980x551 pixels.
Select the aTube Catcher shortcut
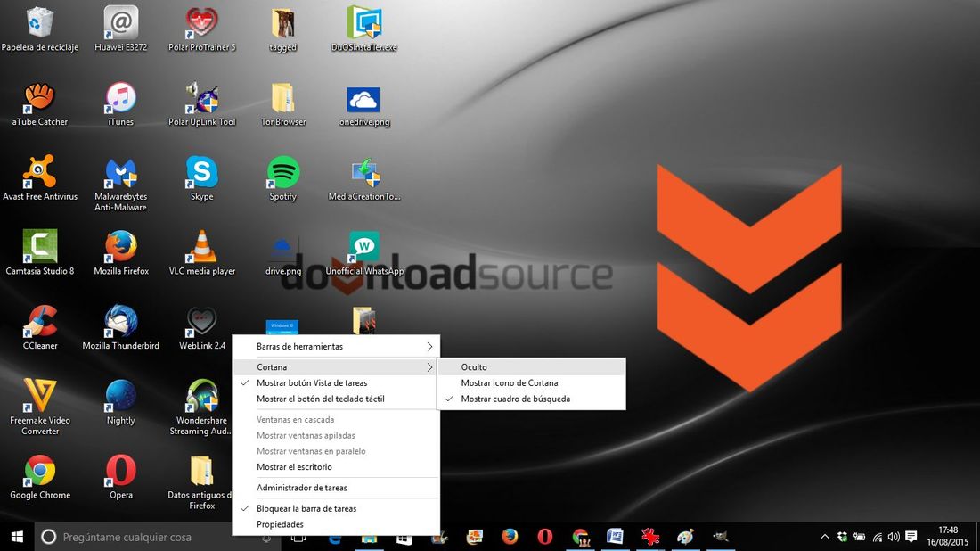[x=39, y=103]
